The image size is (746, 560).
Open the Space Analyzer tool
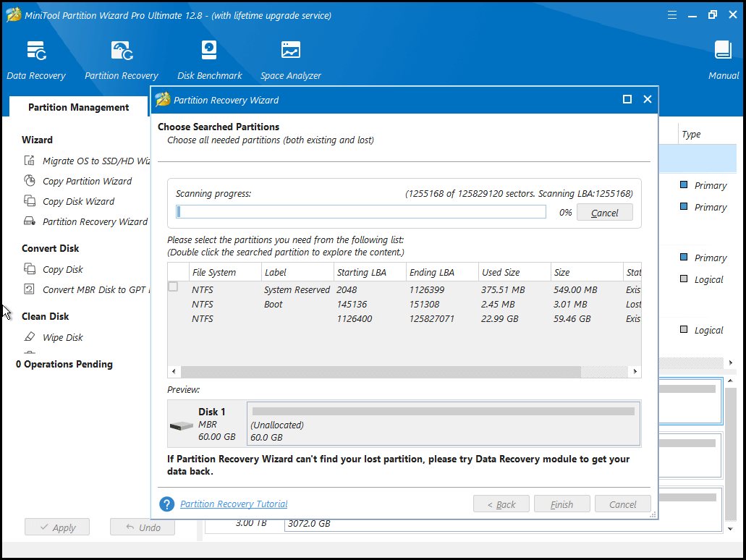pyautogui.click(x=290, y=59)
